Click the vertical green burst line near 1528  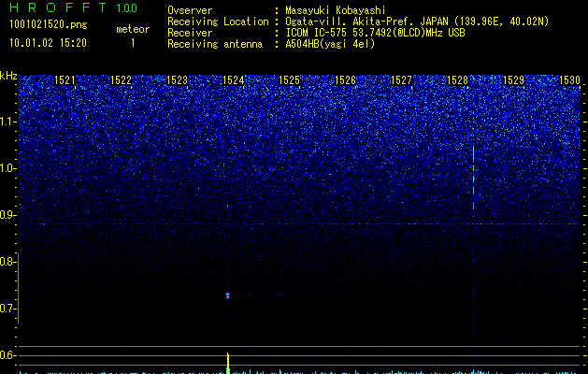[473, 178]
